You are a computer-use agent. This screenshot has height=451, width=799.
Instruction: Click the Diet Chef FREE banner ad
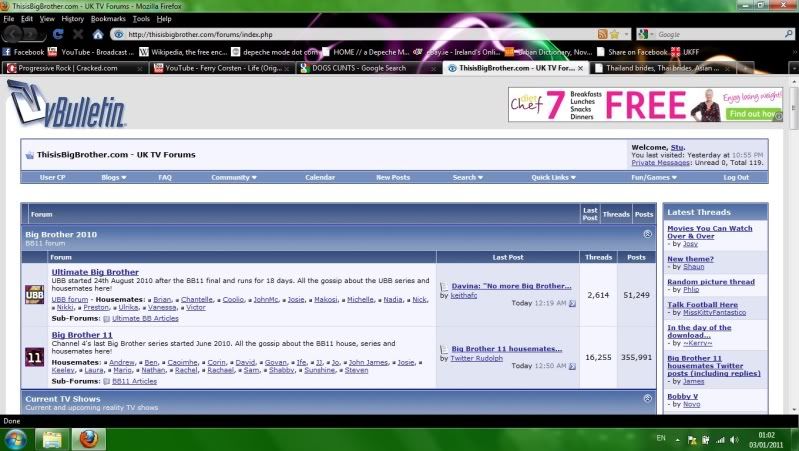tap(645, 104)
